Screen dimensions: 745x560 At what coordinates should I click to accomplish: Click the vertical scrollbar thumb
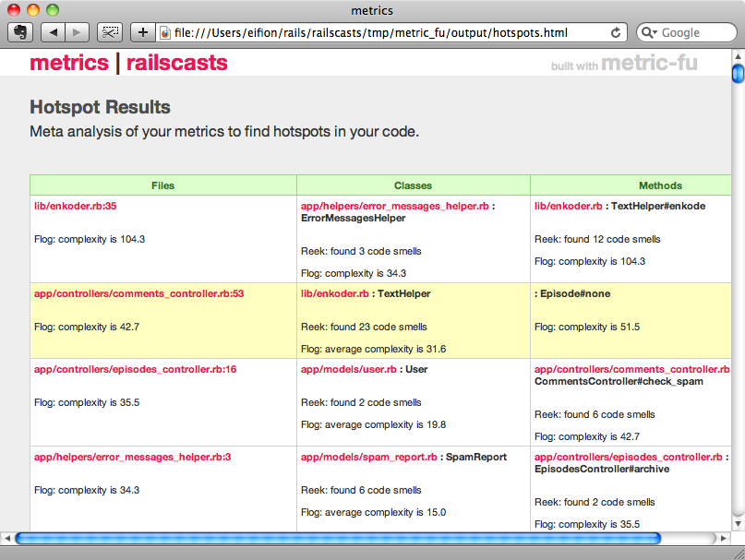738,74
